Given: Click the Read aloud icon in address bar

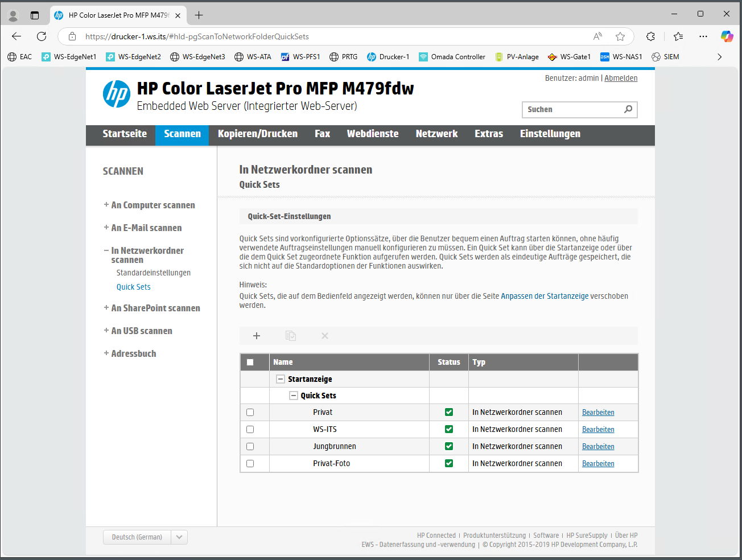Looking at the screenshot, I should pos(597,36).
